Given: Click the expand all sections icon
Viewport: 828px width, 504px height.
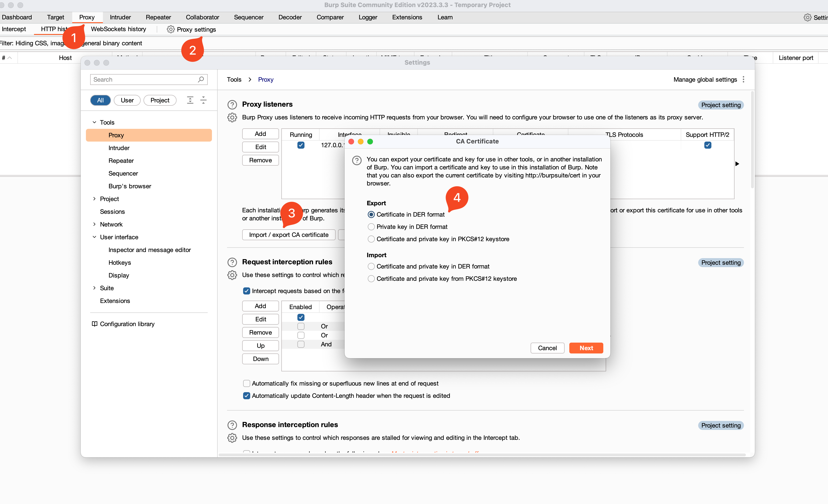Looking at the screenshot, I should point(190,100).
